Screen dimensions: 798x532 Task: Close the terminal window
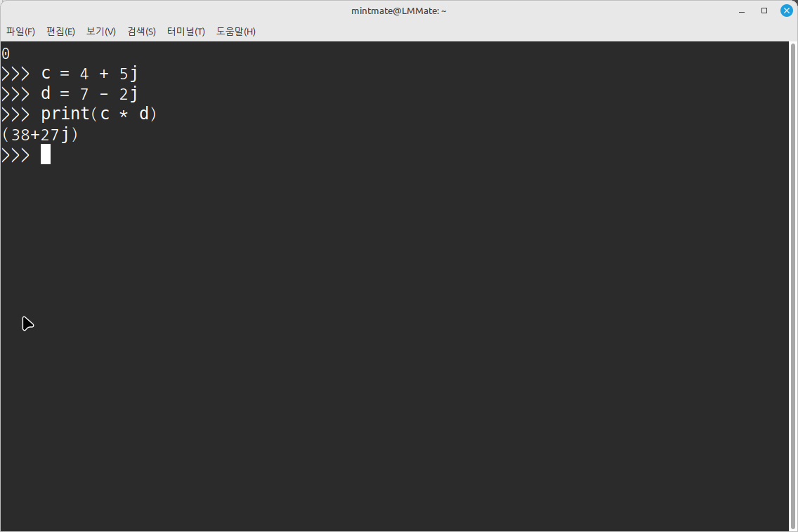click(x=786, y=11)
